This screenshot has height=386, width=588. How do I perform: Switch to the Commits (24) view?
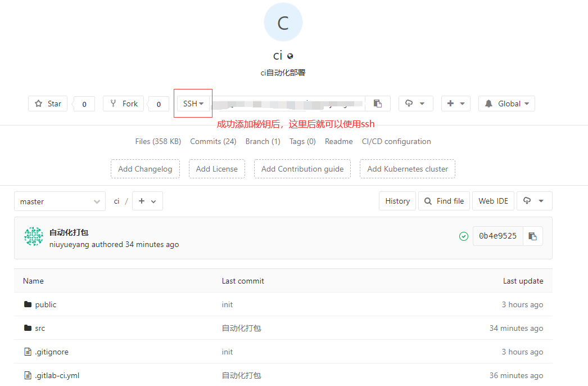tap(213, 141)
